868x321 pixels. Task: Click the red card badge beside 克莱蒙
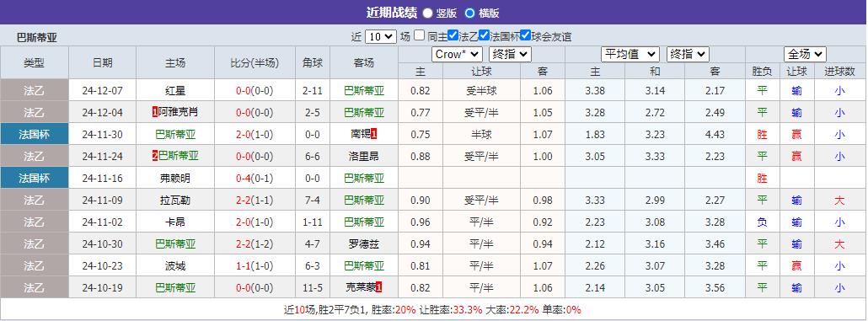point(378,288)
